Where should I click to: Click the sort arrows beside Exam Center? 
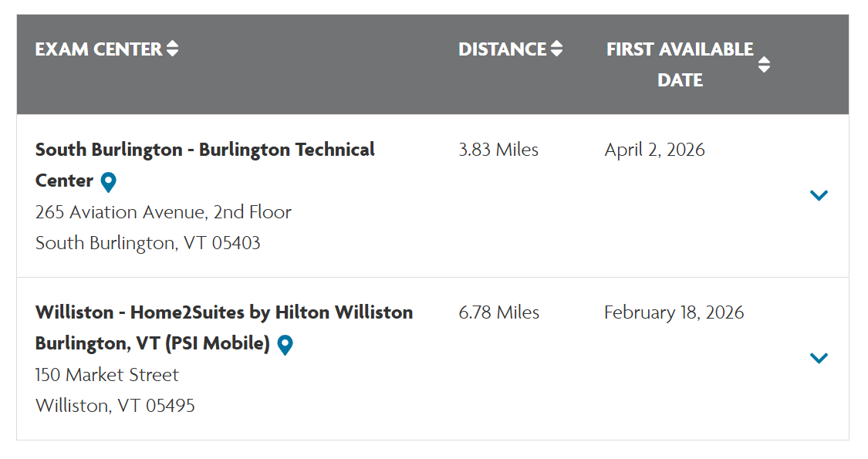[x=173, y=49]
